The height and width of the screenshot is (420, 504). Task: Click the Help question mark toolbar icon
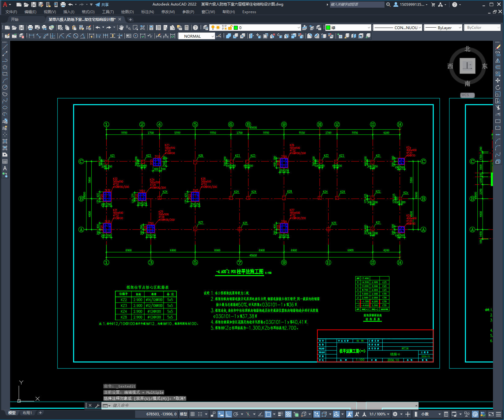pyautogui.click(x=195, y=28)
